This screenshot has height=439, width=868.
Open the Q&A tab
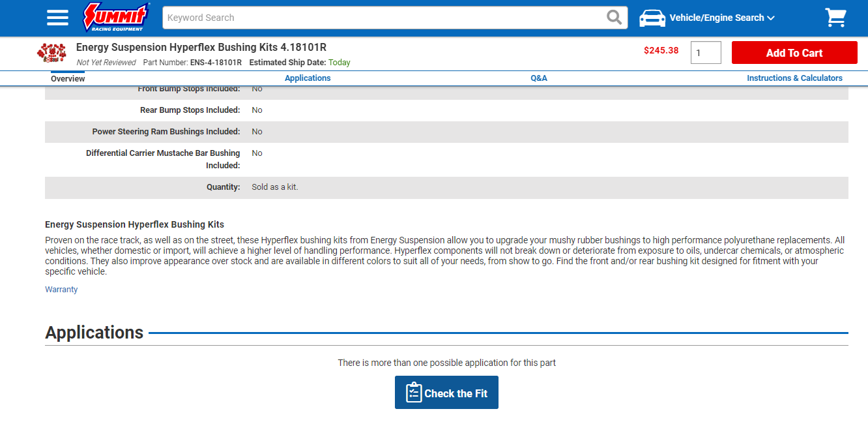click(539, 78)
